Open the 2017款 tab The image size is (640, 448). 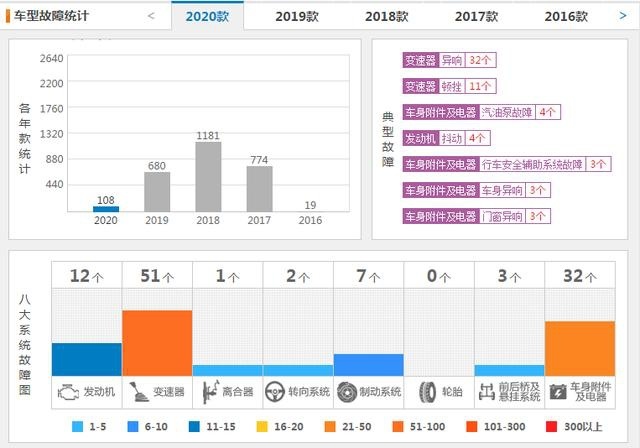[x=476, y=16]
